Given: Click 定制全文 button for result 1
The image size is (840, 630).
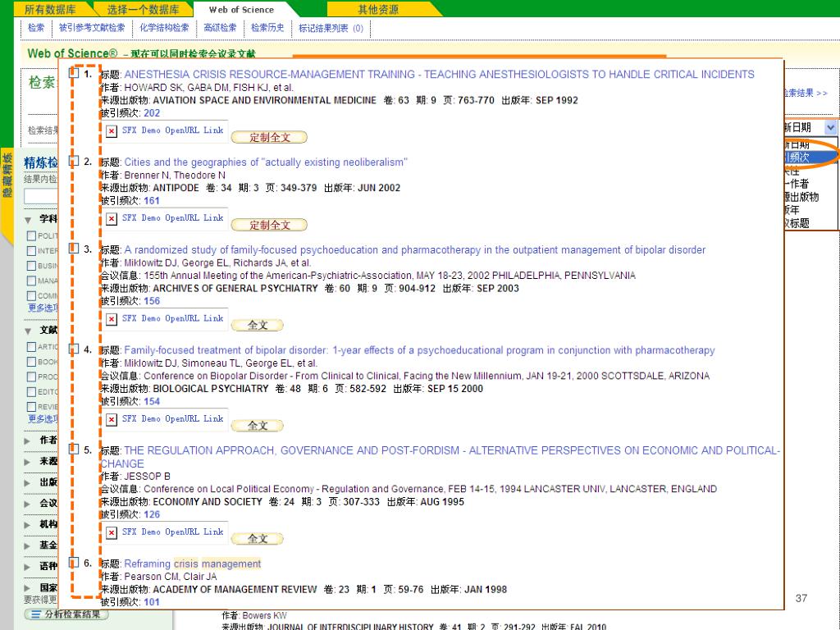Looking at the screenshot, I should (269, 137).
